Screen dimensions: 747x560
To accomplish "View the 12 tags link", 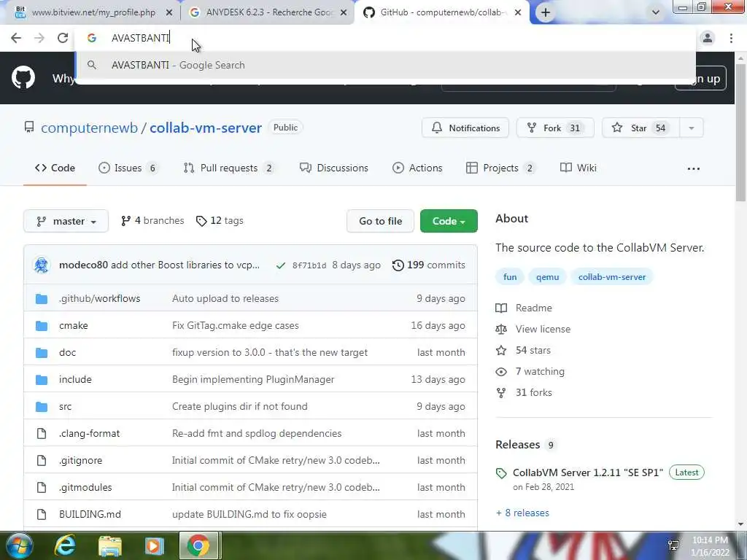I will [220, 221].
